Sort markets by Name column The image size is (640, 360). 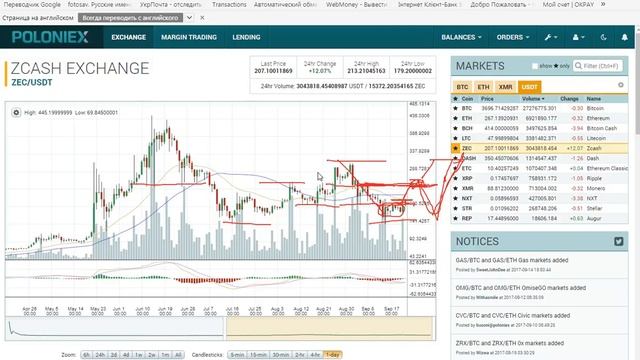click(593, 99)
